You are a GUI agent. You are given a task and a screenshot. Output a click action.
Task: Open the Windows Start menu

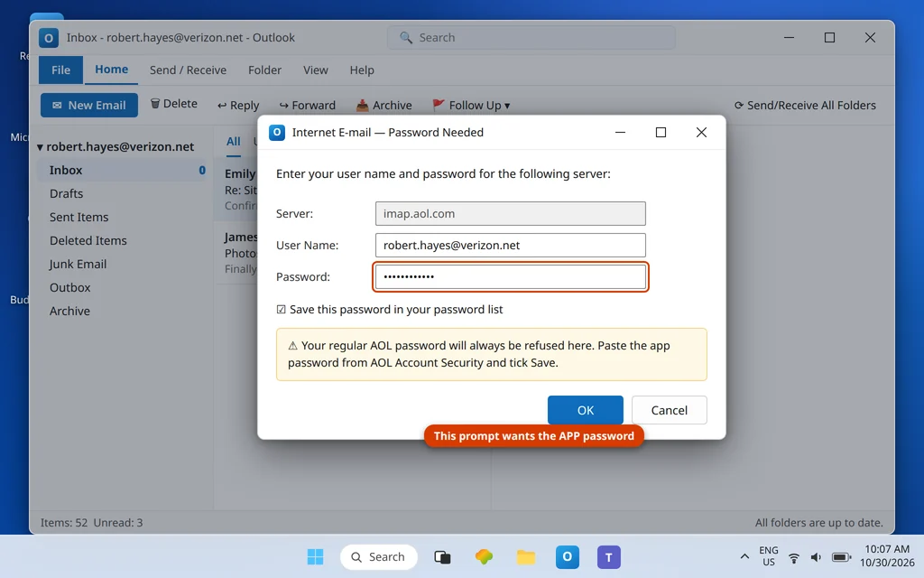point(315,556)
